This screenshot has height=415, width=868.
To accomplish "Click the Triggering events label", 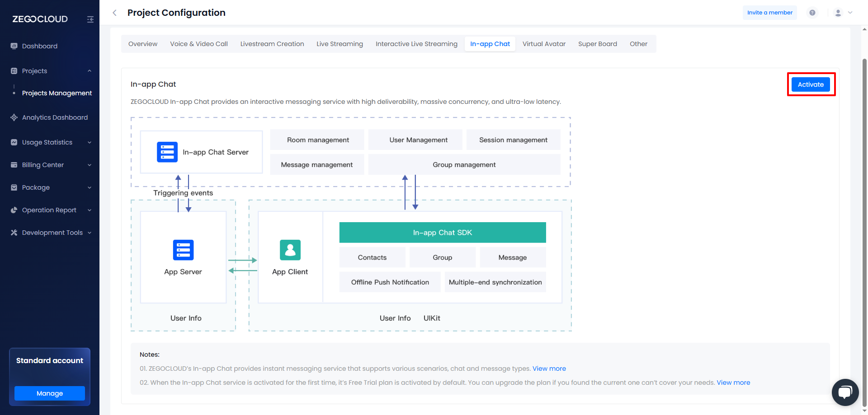I will click(x=183, y=193).
